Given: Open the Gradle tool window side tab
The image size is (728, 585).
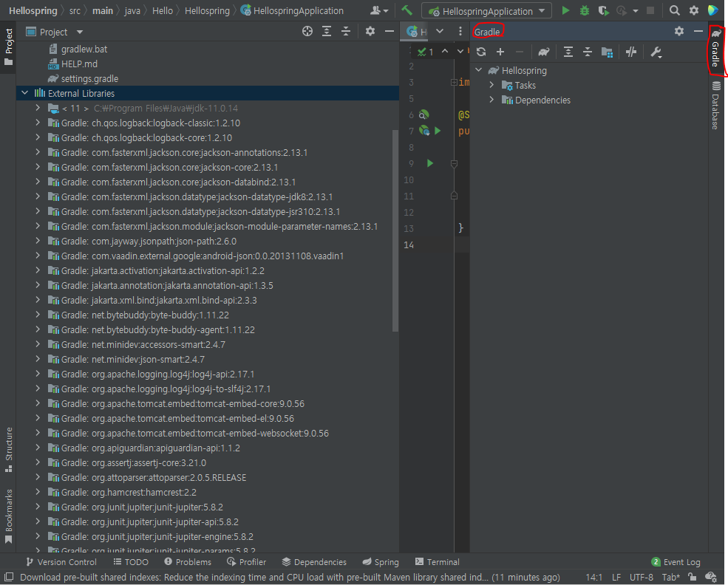Looking at the screenshot, I should tap(715, 49).
